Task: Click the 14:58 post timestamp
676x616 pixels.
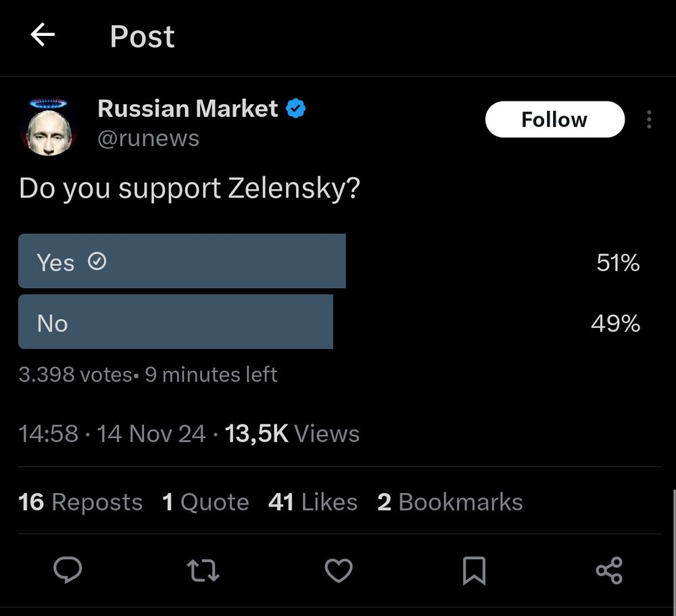Action: pos(49,433)
